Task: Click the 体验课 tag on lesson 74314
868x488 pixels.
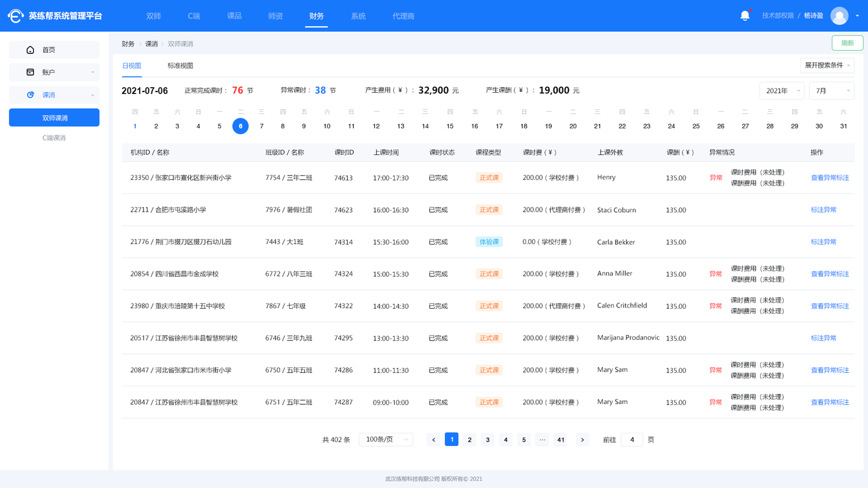Action: tap(489, 242)
